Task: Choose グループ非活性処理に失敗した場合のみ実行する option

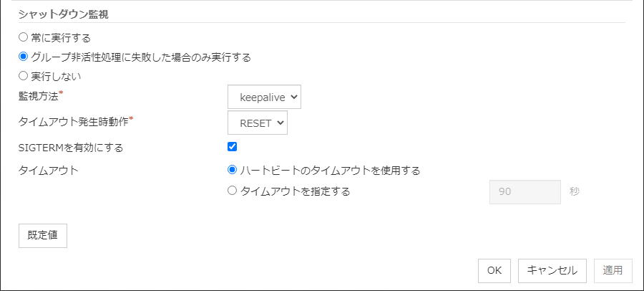Action: click(x=23, y=57)
